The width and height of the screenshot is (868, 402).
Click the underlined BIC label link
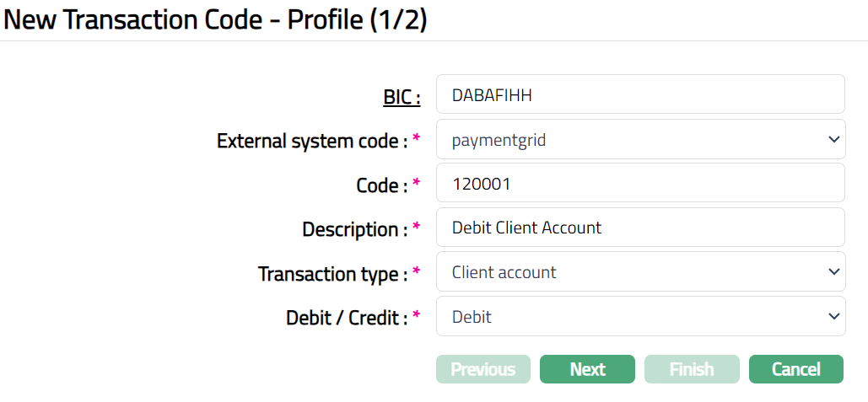[402, 97]
